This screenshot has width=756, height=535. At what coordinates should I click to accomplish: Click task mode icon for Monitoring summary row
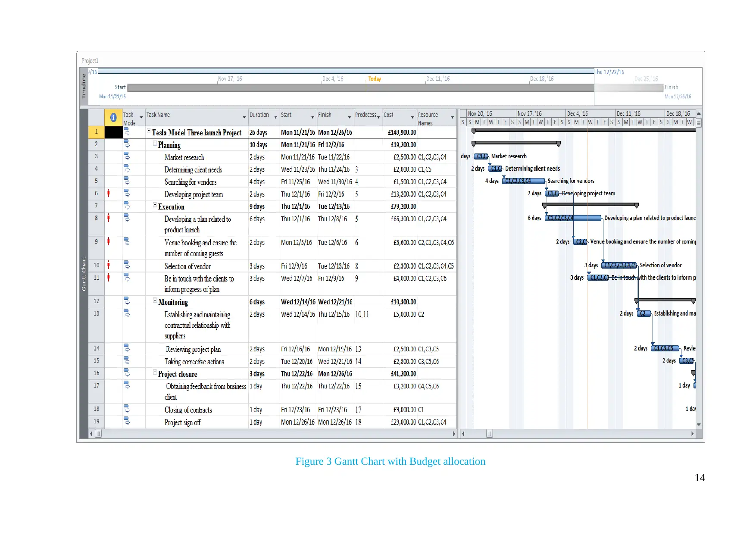click(x=127, y=301)
